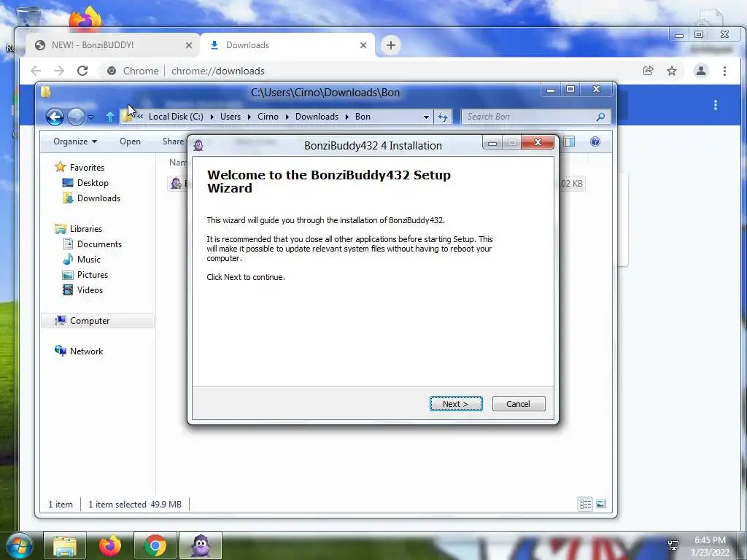Click Share in Explorer toolbar
Viewport: 747px width, 560px height.
tap(173, 141)
